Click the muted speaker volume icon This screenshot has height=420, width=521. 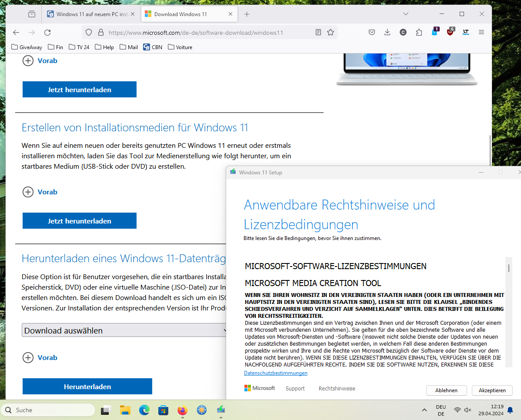click(x=468, y=410)
